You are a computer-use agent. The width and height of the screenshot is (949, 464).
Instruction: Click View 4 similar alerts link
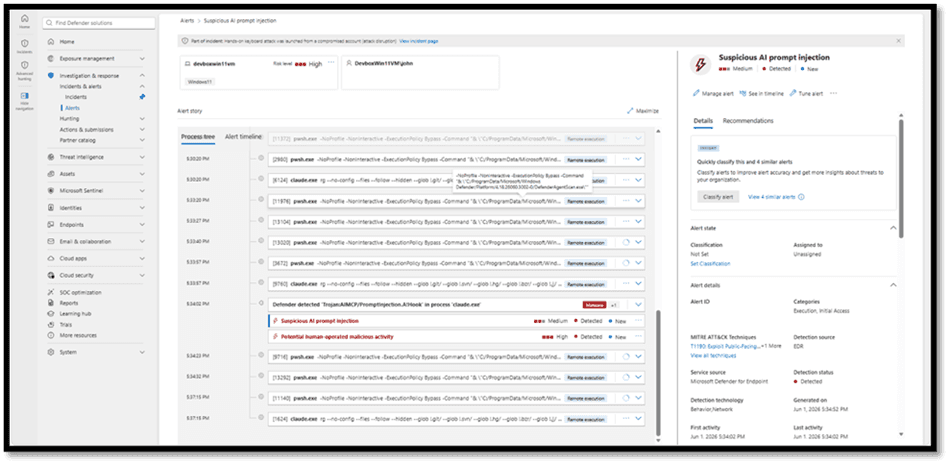[772, 197]
